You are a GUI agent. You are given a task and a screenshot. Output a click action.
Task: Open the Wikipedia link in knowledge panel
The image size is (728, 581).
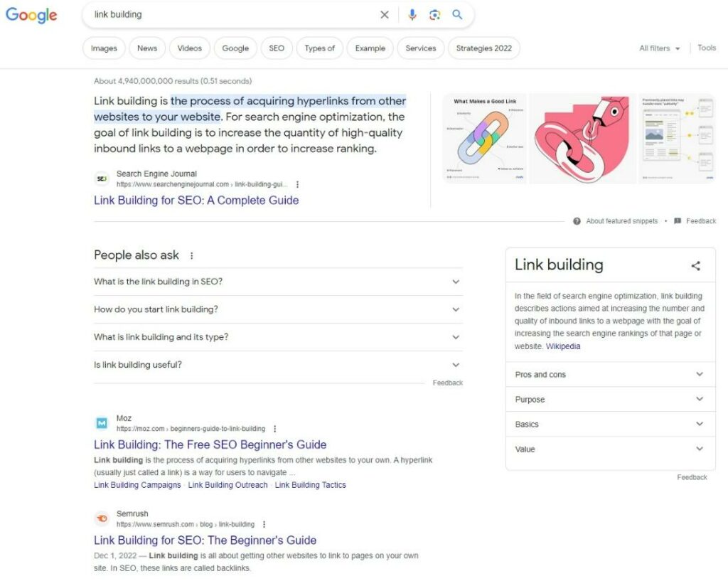point(563,346)
